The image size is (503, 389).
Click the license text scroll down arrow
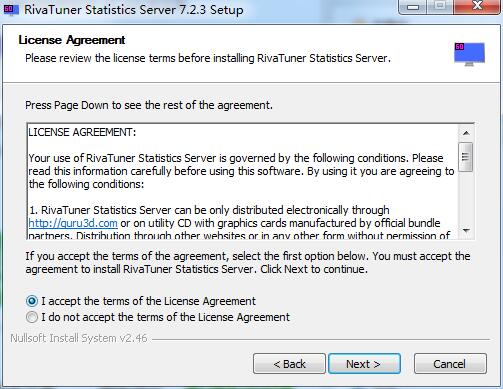(466, 230)
